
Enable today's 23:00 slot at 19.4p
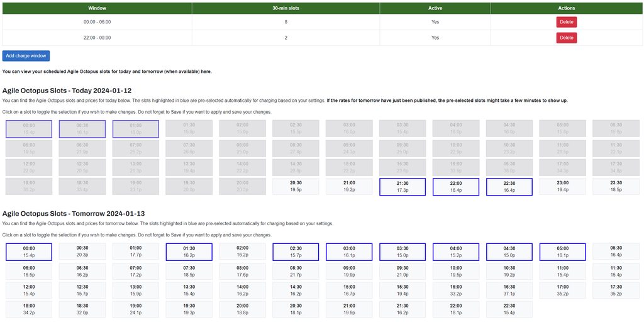coord(562,187)
